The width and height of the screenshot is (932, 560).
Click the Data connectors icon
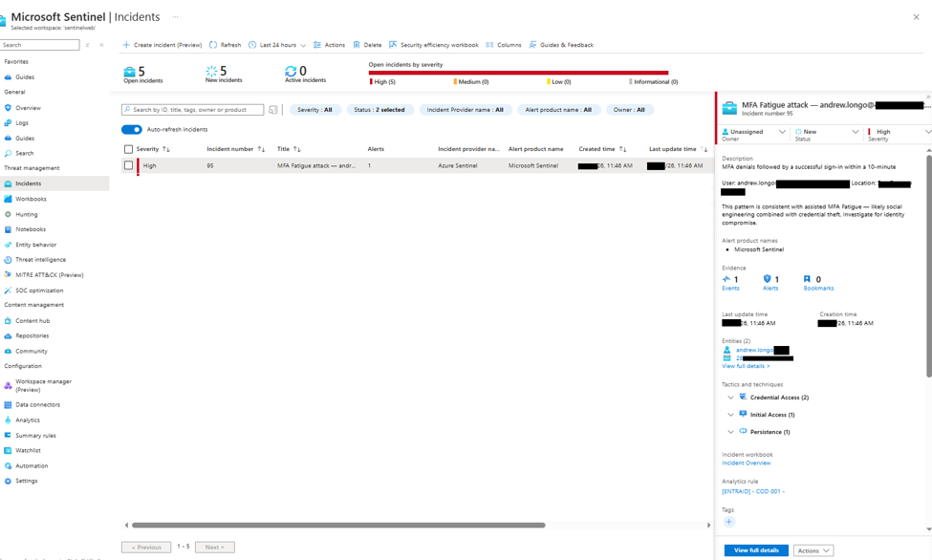tap(8, 404)
